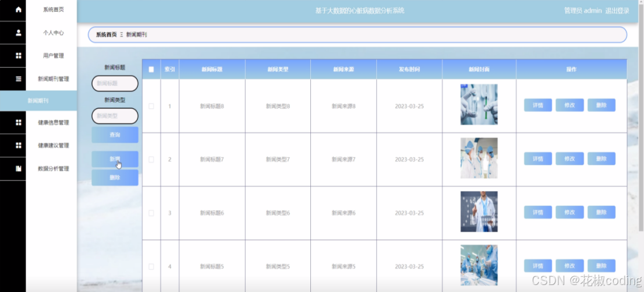Click the 新闻类型5 cell
The width and height of the screenshot is (644, 292).
278,266
